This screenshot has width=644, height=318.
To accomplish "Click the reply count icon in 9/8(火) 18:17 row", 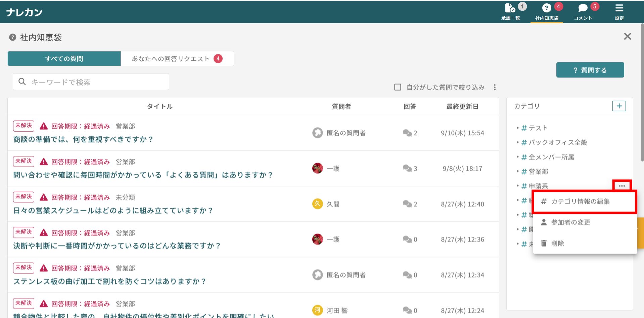I will 407,168.
